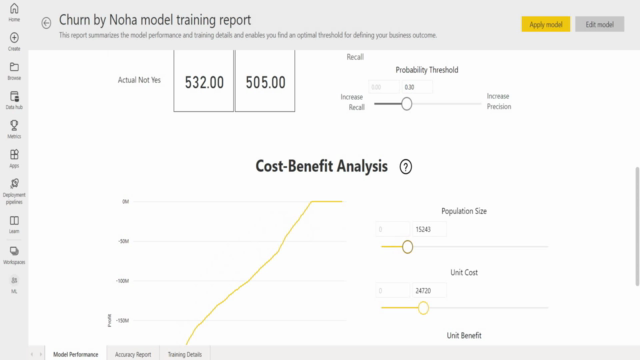Image resolution: width=640 pixels, height=360 pixels.
Task: Click Probability Threshold minimum field 0.00
Action: (x=384, y=87)
